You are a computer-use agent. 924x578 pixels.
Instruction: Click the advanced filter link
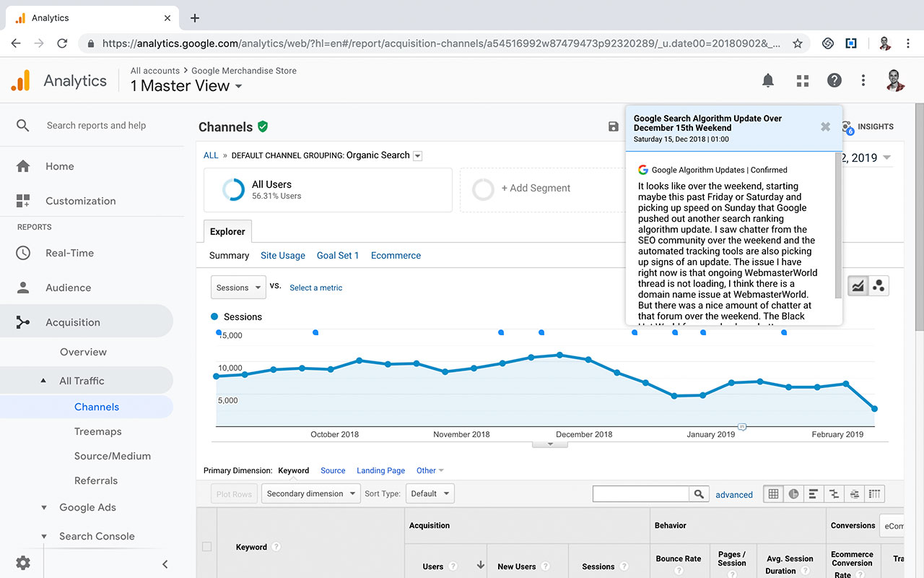coord(734,495)
